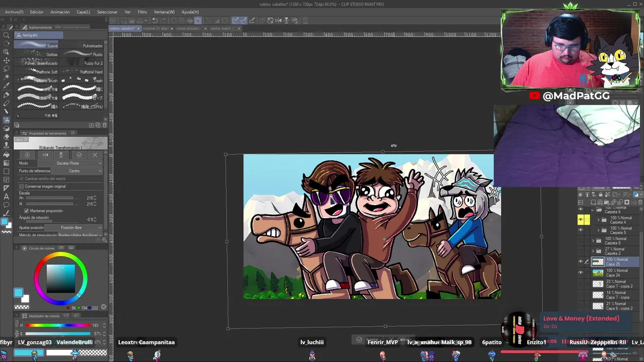Show hidden Carpeta 8 layer
The height and width of the screenshot is (362, 644).
(x=581, y=241)
